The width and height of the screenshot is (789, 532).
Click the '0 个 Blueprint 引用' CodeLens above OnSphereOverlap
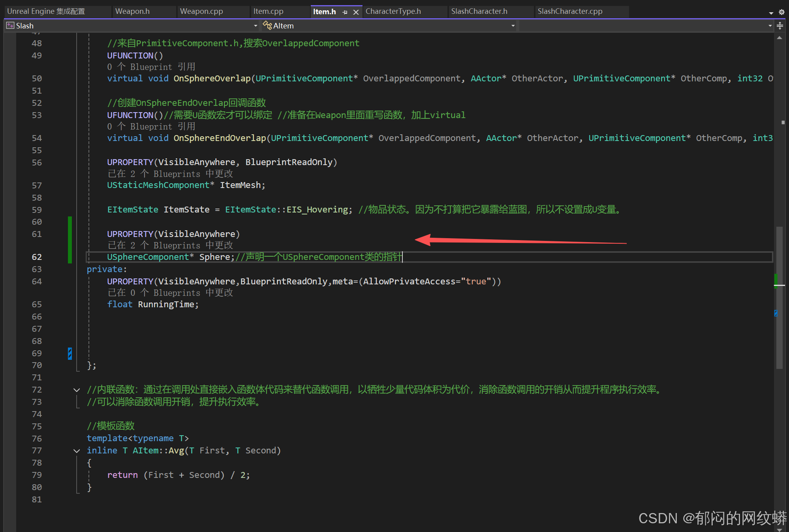point(151,67)
